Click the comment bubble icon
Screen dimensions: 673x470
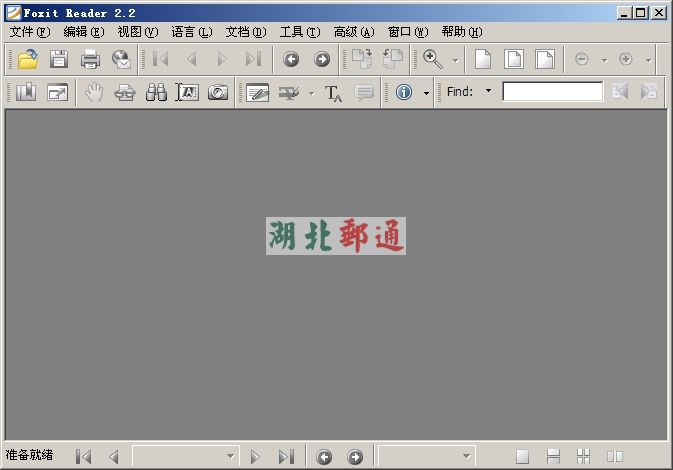pyautogui.click(x=364, y=92)
